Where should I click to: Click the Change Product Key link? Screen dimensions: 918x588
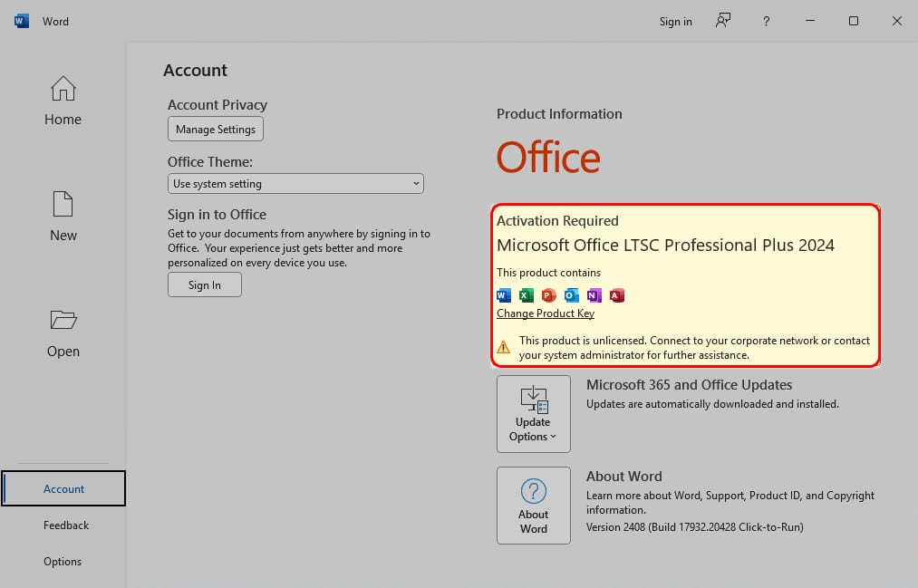pos(546,313)
